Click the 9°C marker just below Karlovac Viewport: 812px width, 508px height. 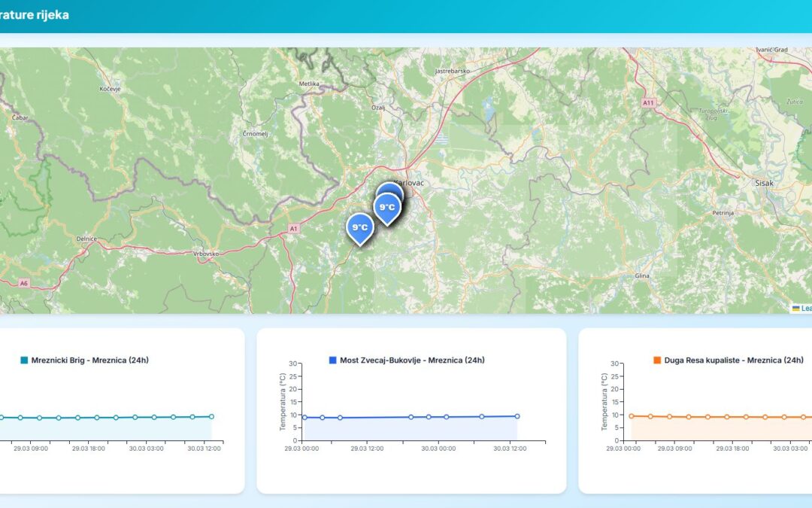pos(387,208)
